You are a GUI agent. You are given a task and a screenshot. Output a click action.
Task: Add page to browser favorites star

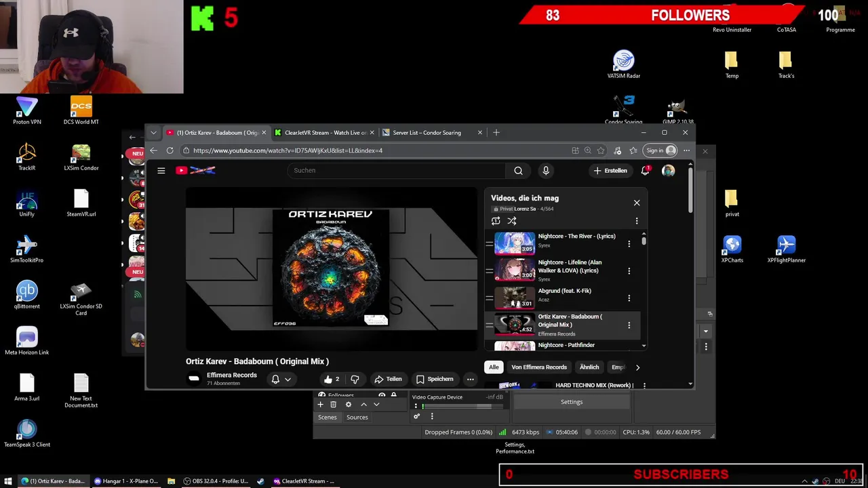tap(600, 150)
